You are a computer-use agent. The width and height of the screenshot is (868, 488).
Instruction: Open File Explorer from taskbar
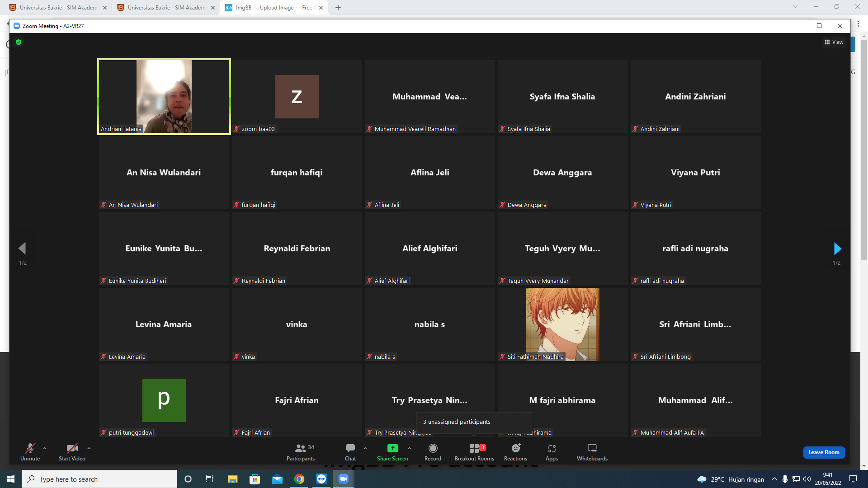coord(232,479)
